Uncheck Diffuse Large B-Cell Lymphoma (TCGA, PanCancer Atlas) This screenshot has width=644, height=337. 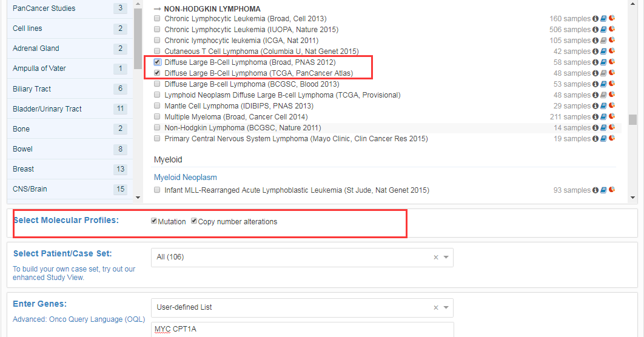coord(158,73)
